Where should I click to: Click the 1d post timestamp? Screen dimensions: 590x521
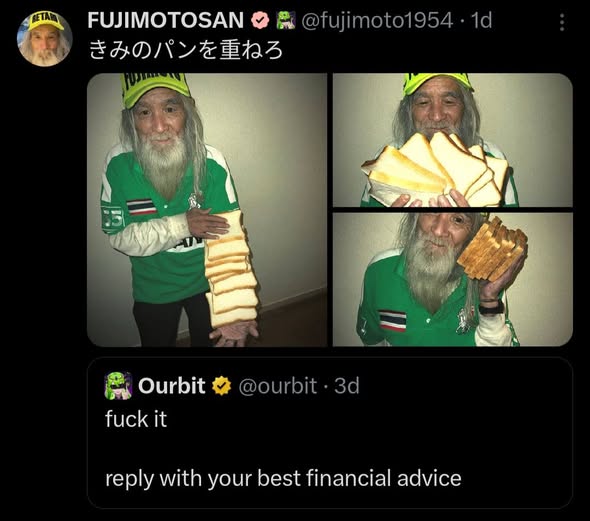pos(481,20)
